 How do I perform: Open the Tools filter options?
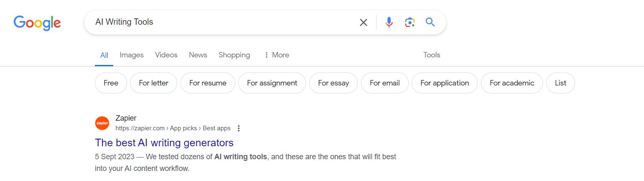click(x=432, y=55)
